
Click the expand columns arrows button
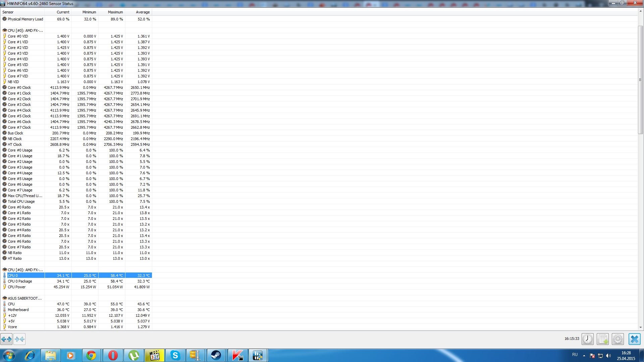click(6, 339)
